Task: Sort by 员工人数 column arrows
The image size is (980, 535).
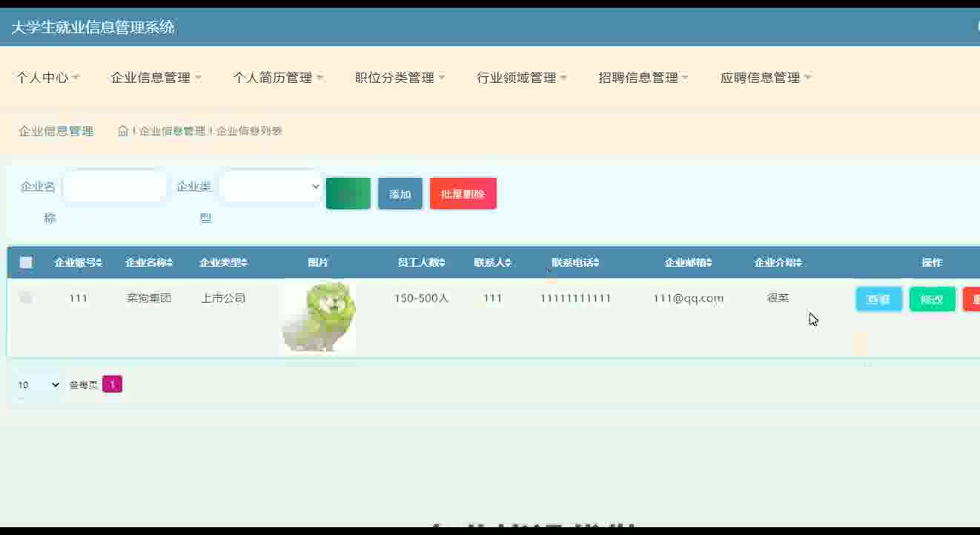Action: click(443, 262)
